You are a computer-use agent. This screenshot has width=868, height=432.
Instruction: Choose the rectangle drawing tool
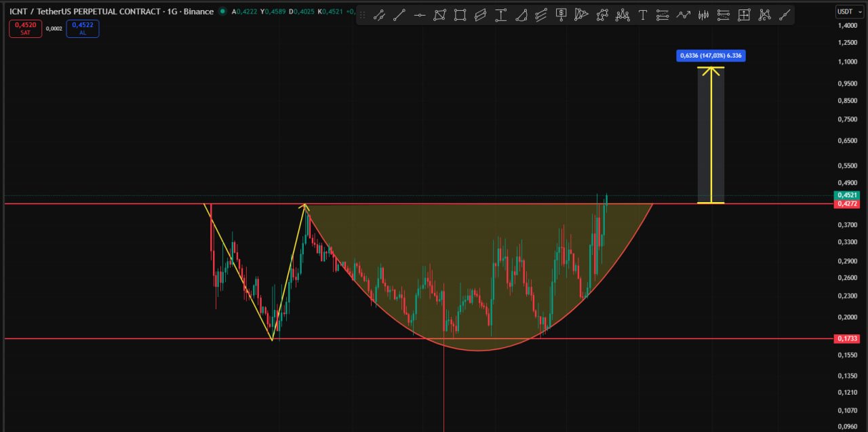(x=460, y=15)
